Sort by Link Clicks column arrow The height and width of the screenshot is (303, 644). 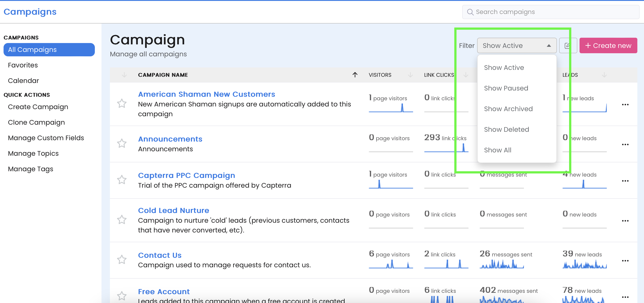(466, 75)
